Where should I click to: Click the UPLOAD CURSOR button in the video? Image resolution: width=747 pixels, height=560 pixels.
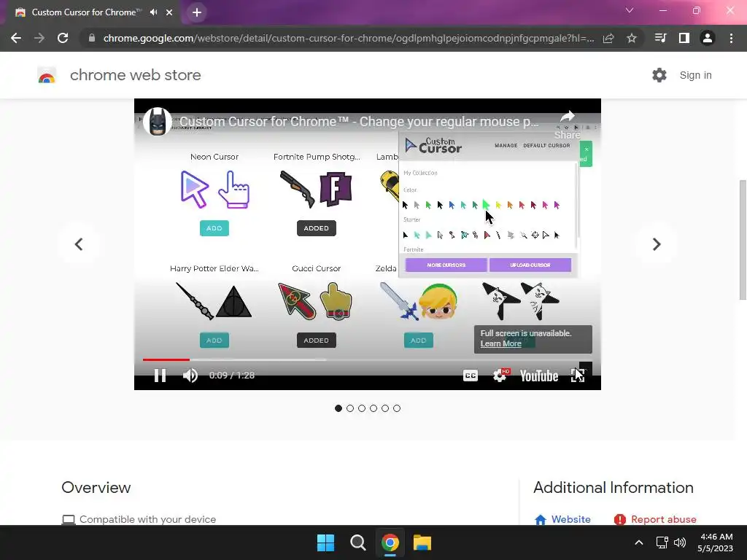[530, 265]
